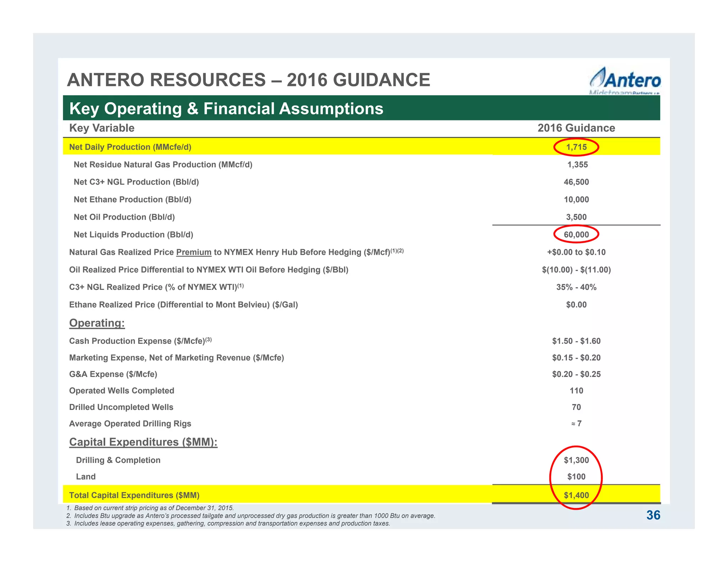Viewport: 728px width, 562px height.
Task: Click G&A Expense ($/Mcfe) label
Action: tap(113, 374)
